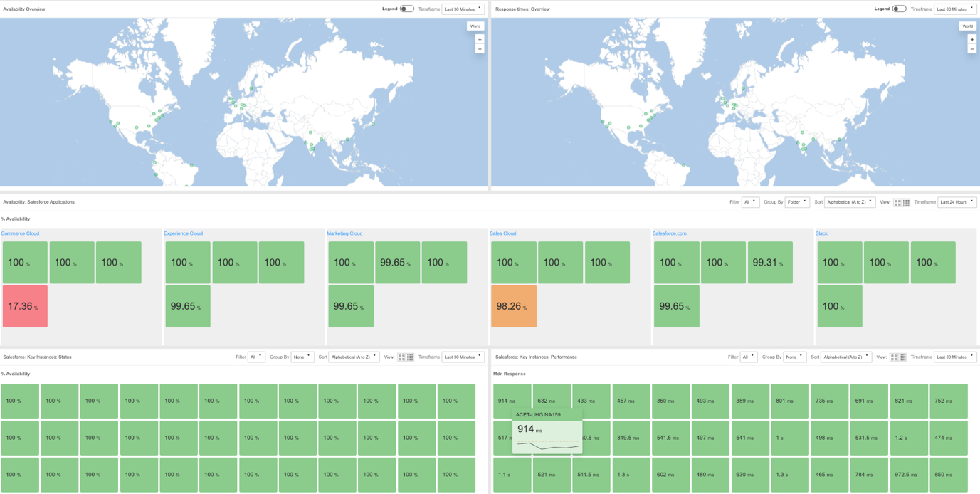Open Group By dropdown in Key Instances Performance

click(795, 357)
